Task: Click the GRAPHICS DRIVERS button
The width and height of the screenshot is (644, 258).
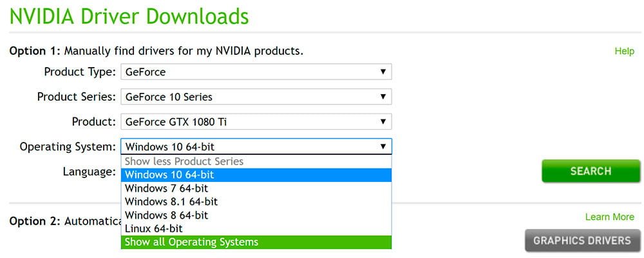Action: coord(582,241)
